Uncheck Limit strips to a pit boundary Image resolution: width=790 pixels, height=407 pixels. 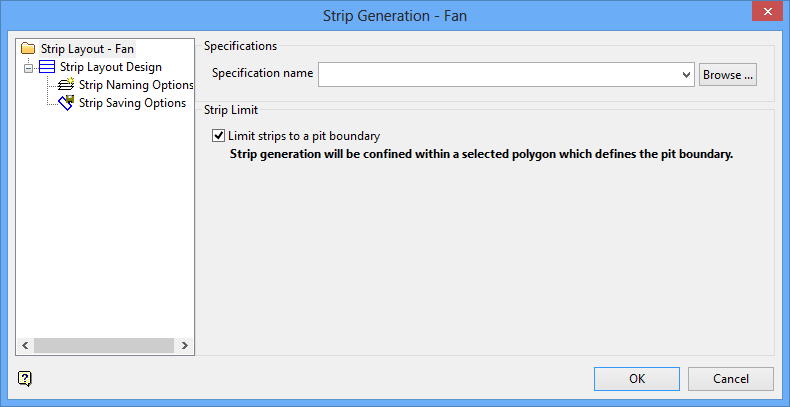click(219, 135)
